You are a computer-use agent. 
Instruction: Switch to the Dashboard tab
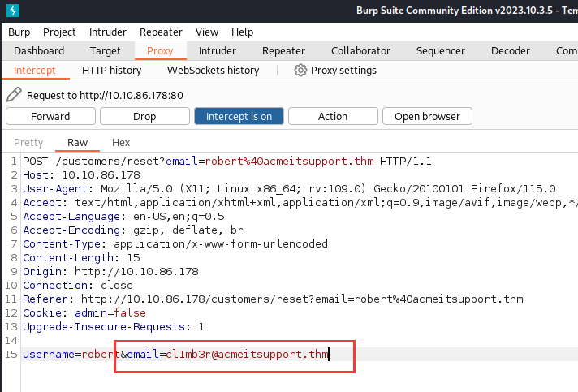(x=39, y=50)
